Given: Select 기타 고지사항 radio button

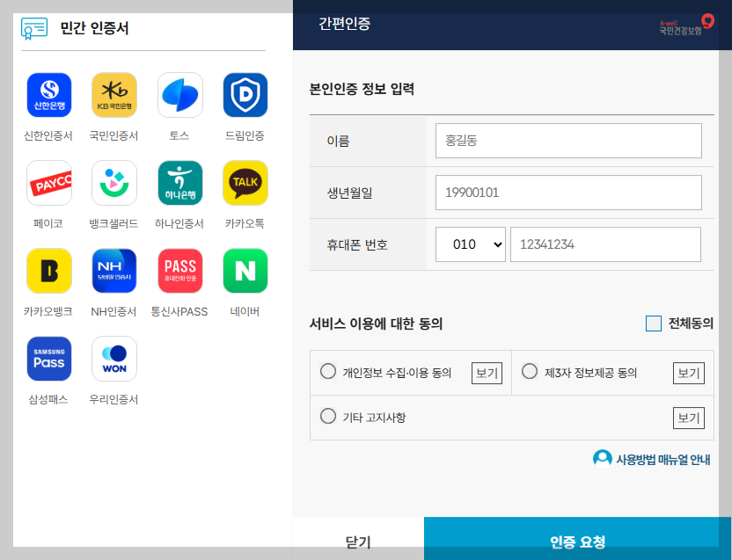Looking at the screenshot, I should pos(328,416).
